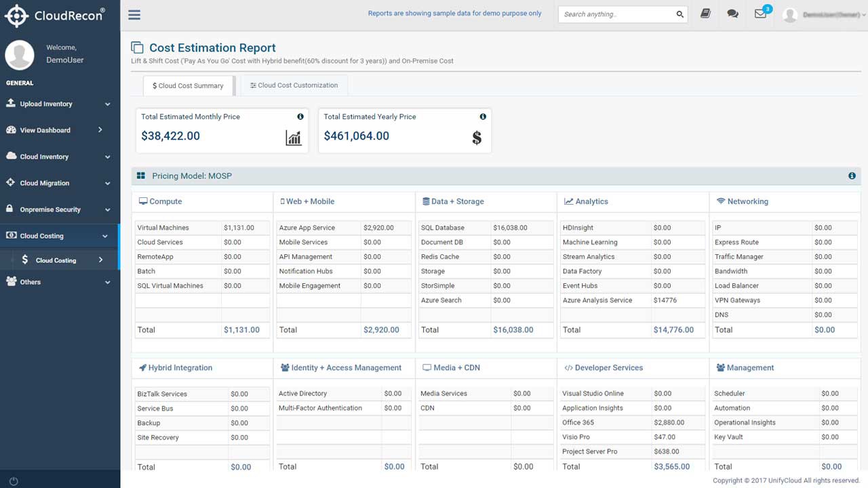The height and width of the screenshot is (488, 868).
Task: Click the Search anything field
Action: [x=623, y=14]
